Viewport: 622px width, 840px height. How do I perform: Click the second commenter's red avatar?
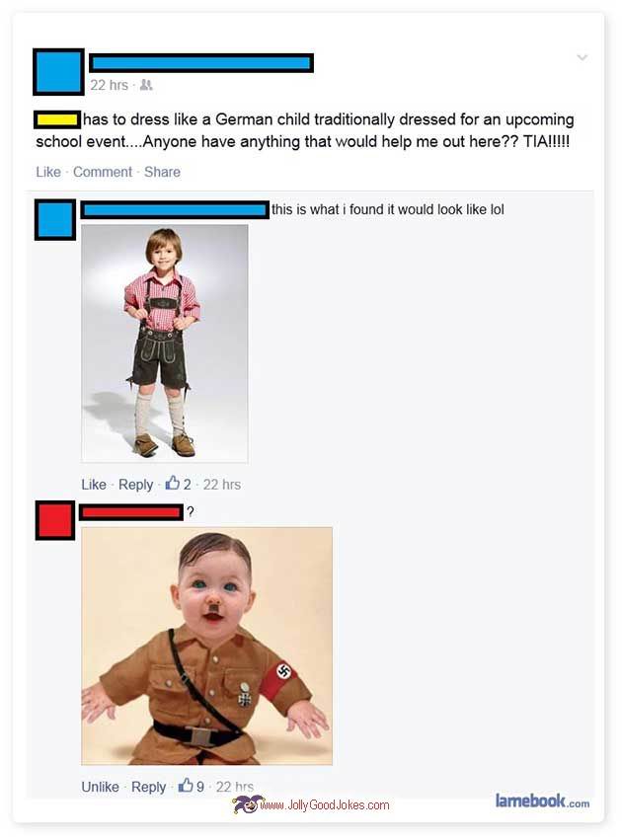pos(55,520)
